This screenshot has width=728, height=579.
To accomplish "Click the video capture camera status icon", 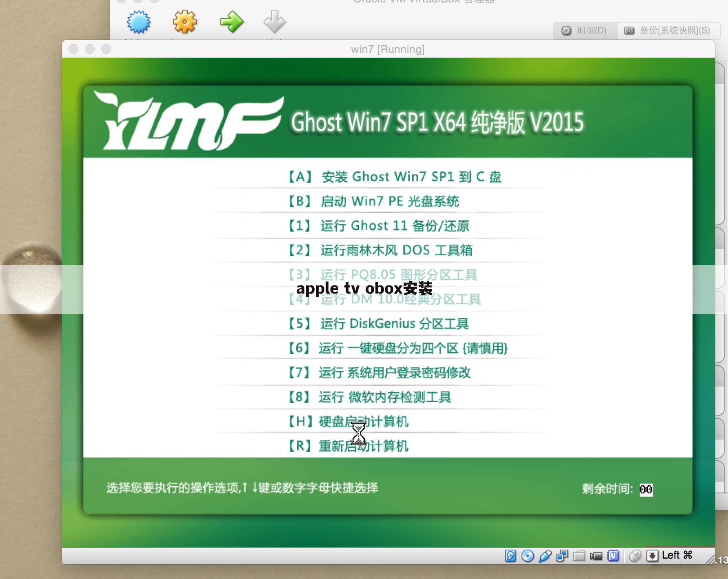I will click(x=597, y=555).
